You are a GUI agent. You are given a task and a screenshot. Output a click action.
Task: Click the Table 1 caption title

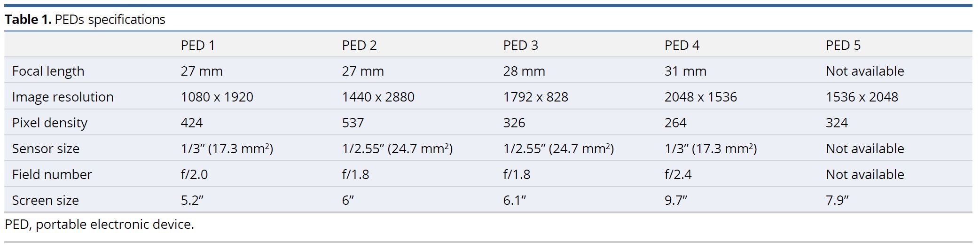85,19
